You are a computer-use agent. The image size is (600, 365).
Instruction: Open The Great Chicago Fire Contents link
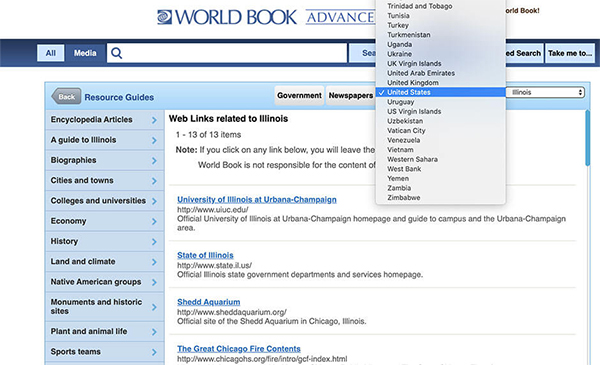[239, 349]
